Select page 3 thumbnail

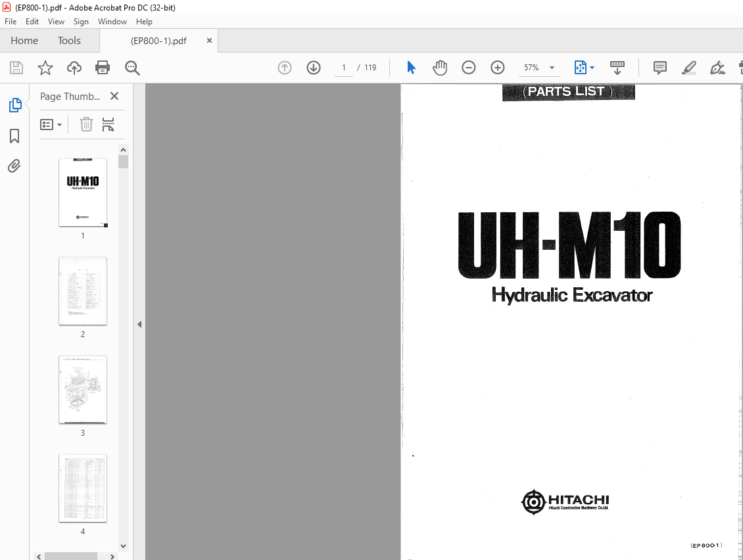83,390
